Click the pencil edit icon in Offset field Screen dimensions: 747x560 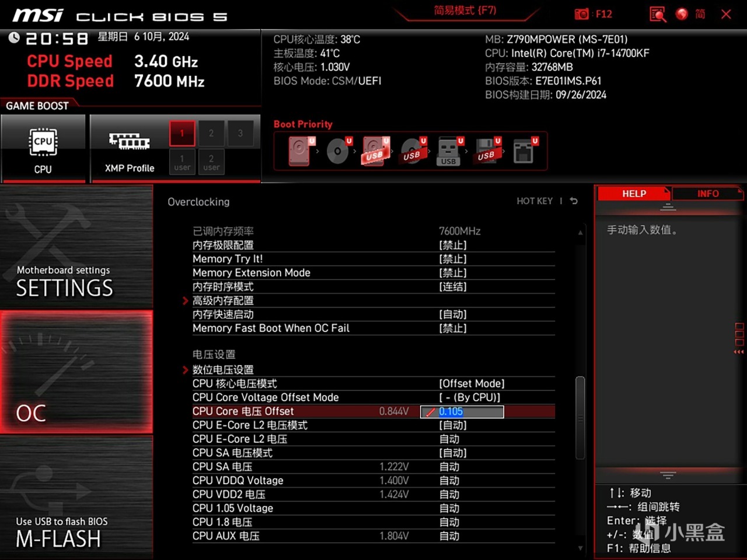click(431, 412)
